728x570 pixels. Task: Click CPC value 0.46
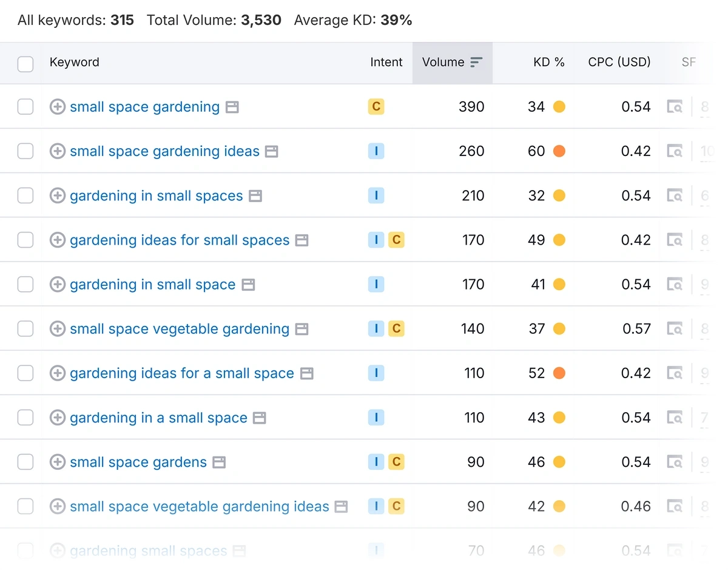(636, 506)
